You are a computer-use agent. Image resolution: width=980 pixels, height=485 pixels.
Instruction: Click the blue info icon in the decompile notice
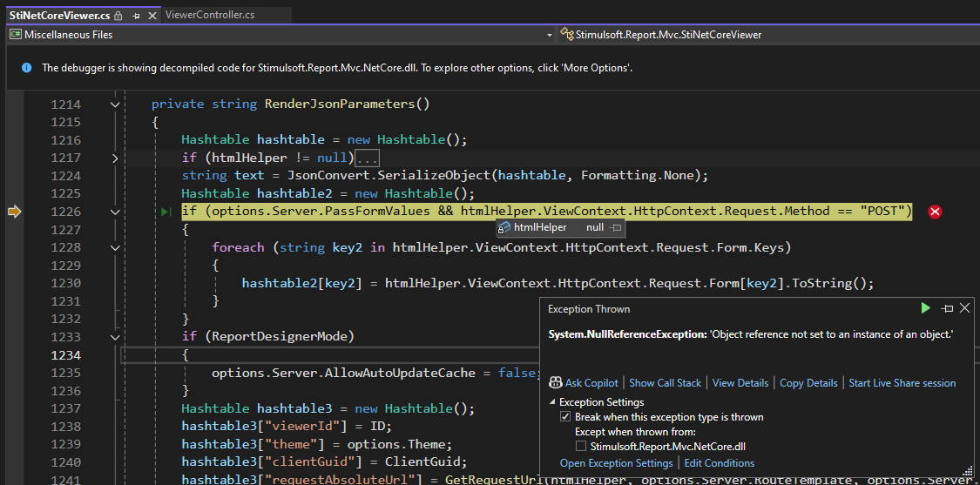pos(26,68)
